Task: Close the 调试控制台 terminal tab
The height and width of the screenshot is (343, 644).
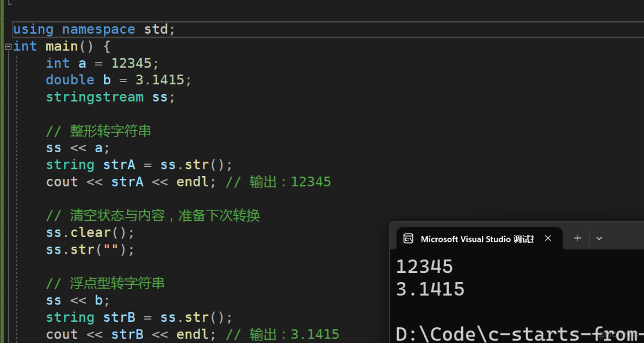Action: tap(548, 238)
